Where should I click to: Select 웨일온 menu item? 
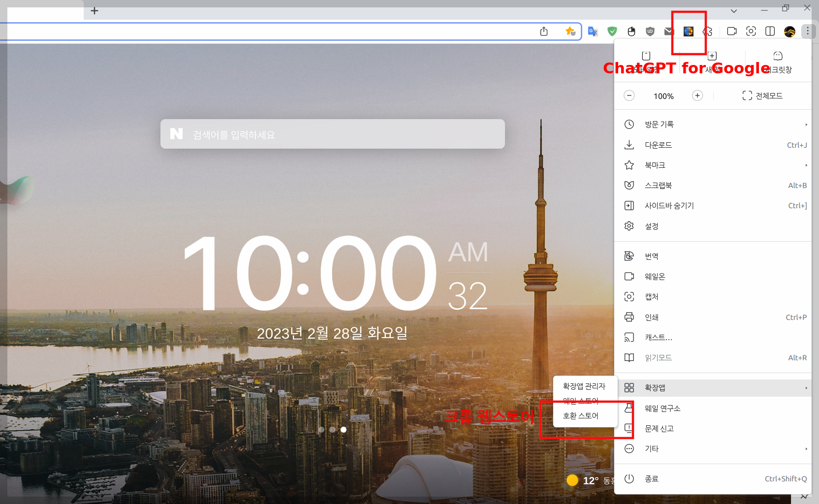[713, 276]
